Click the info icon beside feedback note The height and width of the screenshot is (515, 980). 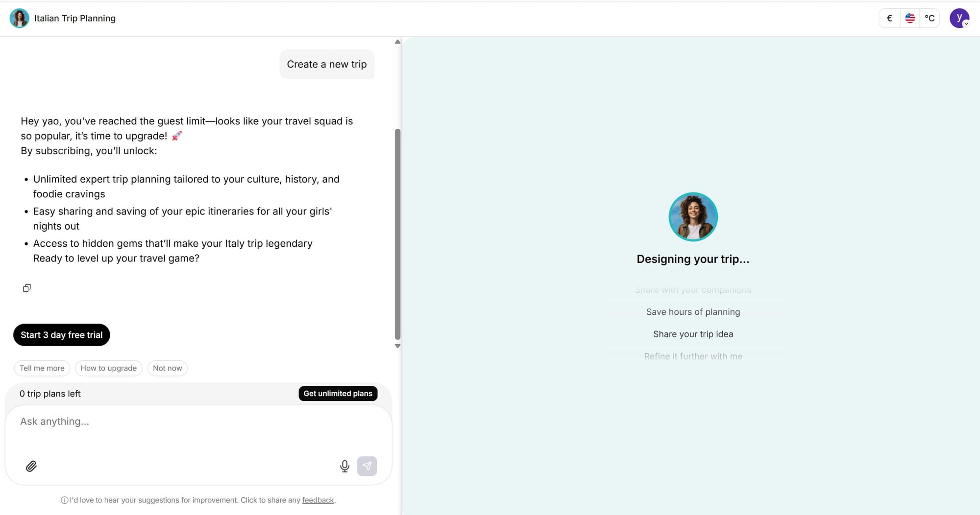coord(64,500)
